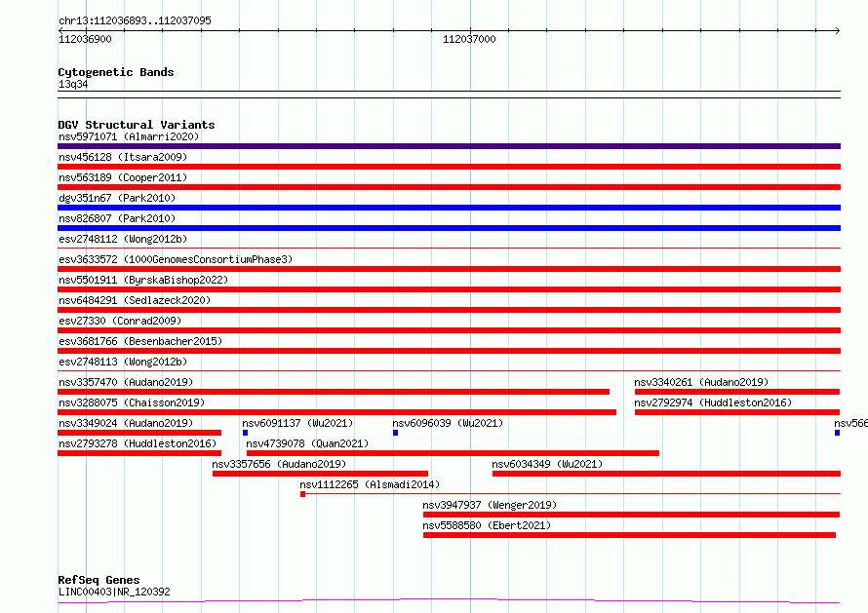Select the nsv1112265 (Alsmadi2014) label
The image size is (868, 613).
(370, 484)
